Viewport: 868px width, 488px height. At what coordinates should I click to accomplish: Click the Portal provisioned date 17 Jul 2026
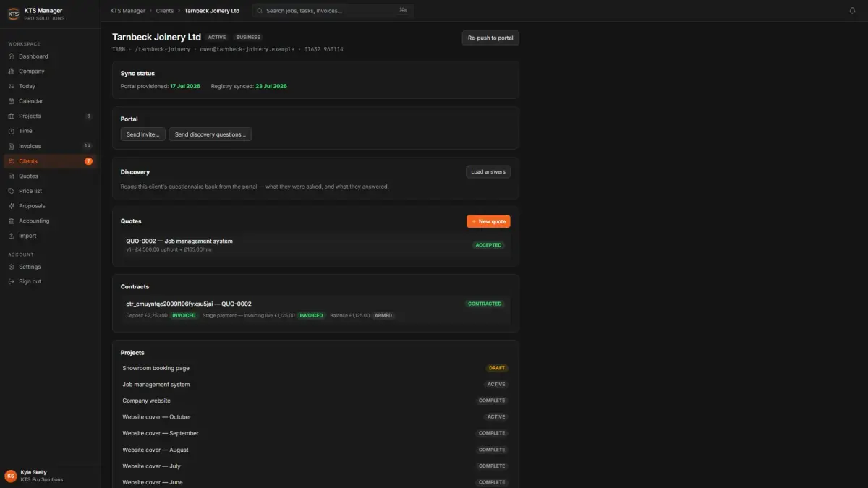tap(185, 86)
